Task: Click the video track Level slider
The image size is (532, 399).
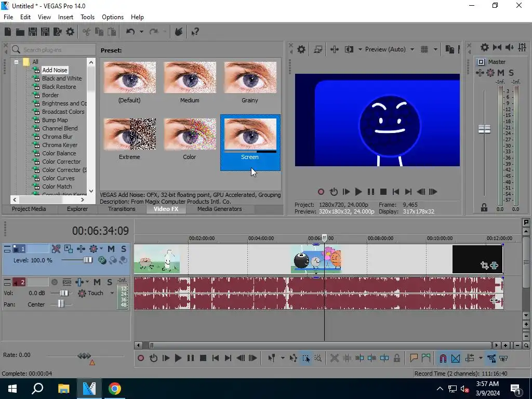Action: tap(88, 260)
